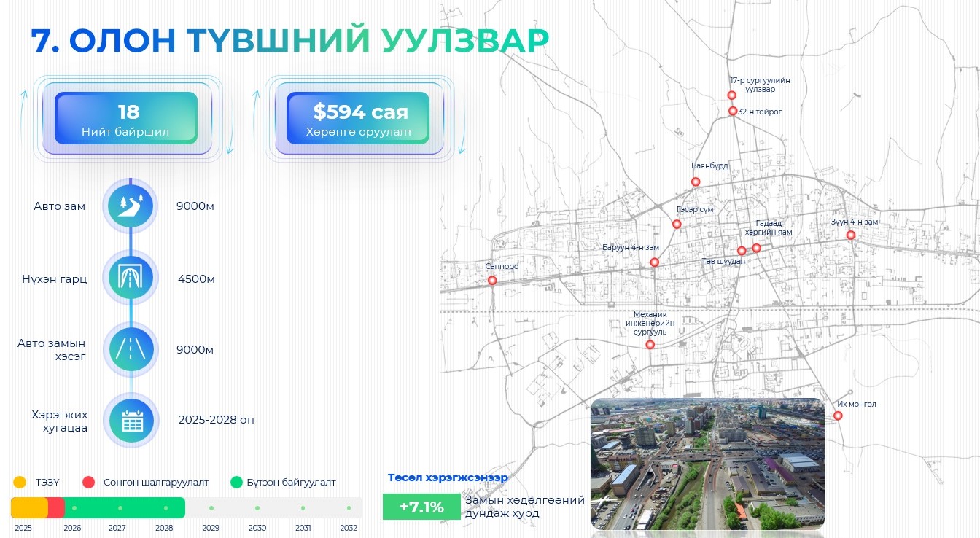The height and width of the screenshot is (538, 980).
Task: Click the Гэсэр сүм map marker
Action: (x=677, y=224)
